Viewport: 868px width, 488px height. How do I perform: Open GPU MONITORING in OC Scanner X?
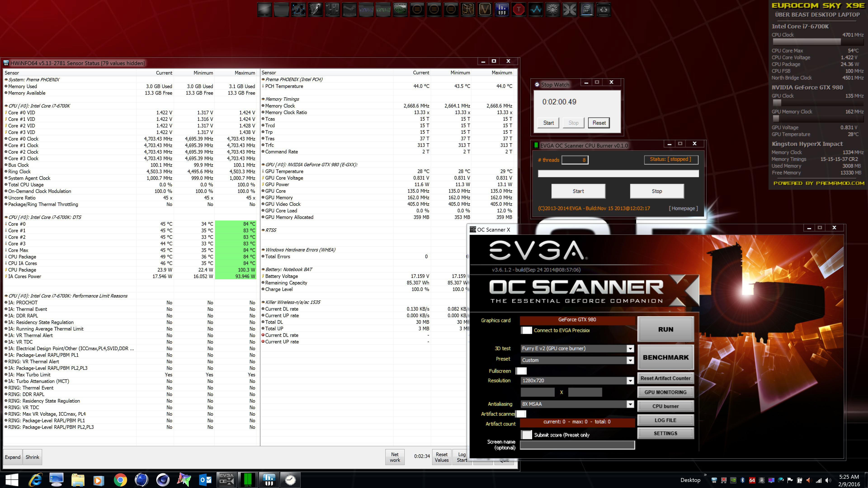point(665,392)
